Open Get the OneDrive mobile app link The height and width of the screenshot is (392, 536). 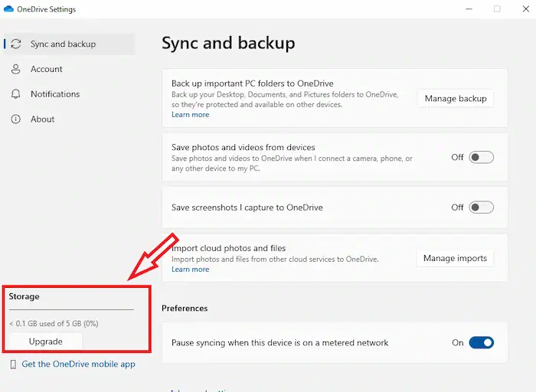tap(78, 364)
